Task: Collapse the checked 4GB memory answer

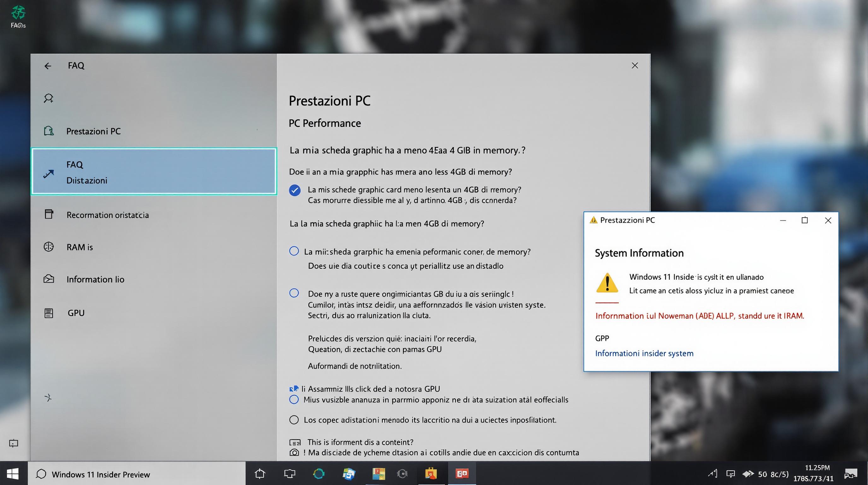Action: [295, 190]
